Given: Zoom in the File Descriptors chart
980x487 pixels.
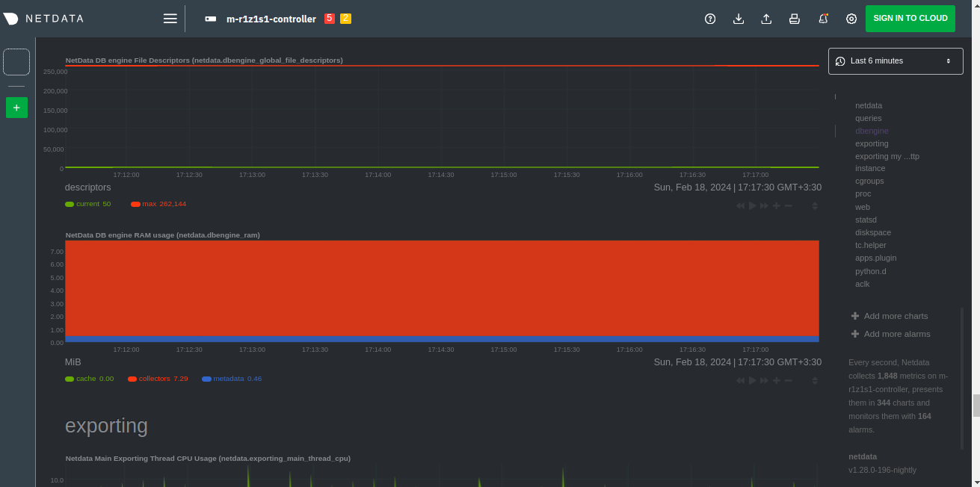Looking at the screenshot, I should click(x=777, y=205).
